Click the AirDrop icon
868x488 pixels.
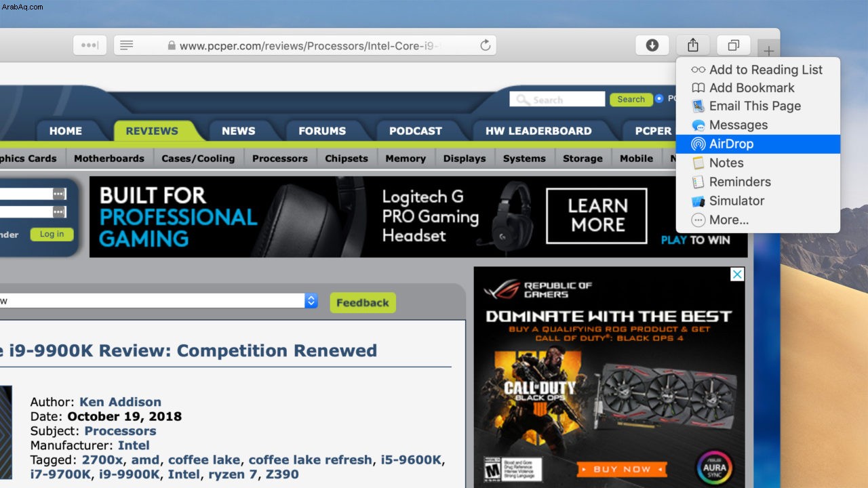698,144
